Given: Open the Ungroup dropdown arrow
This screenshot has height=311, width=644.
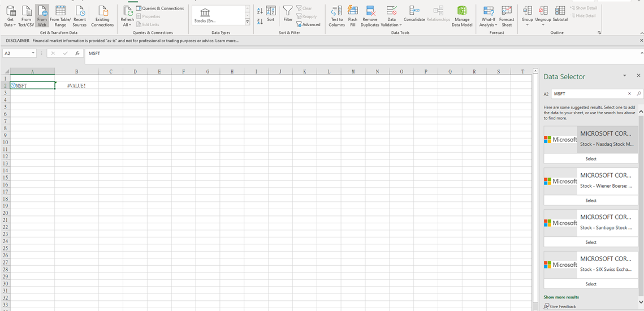Looking at the screenshot, I should click(x=543, y=25).
